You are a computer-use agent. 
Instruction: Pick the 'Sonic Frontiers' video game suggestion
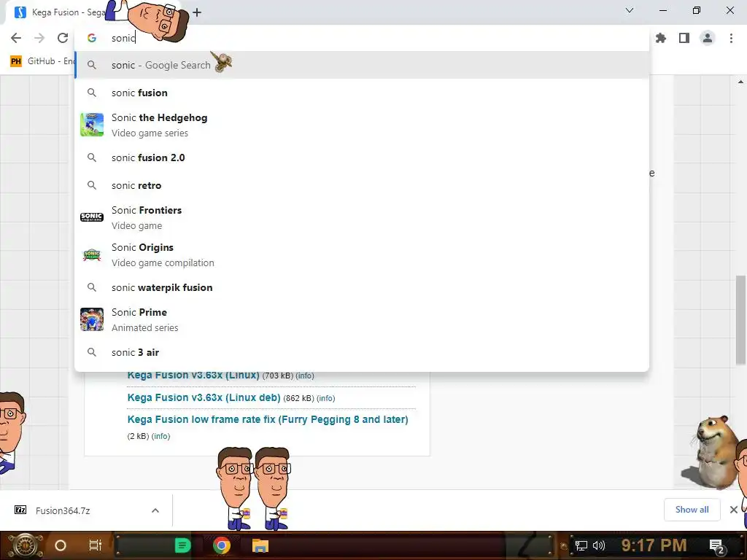pos(362,217)
